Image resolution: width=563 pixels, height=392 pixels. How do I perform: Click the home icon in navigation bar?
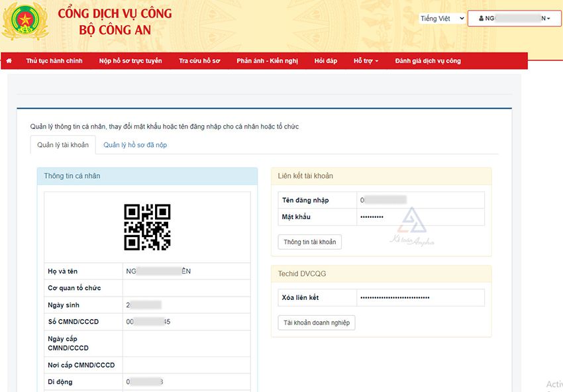9,61
